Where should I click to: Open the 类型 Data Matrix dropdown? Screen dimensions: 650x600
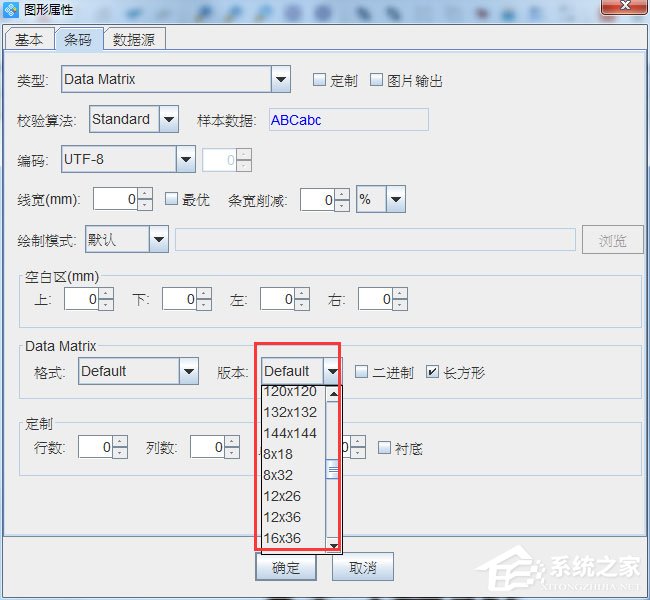pyautogui.click(x=281, y=79)
